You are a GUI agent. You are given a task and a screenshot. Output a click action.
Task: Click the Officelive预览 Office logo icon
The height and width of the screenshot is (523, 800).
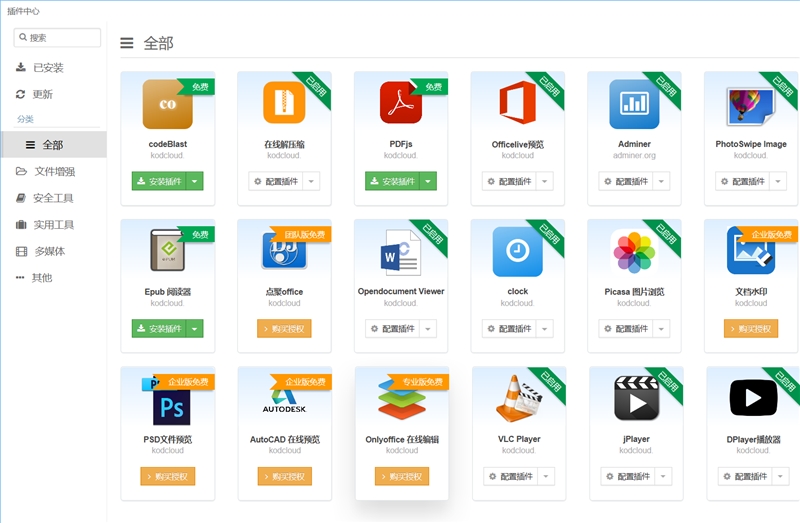pos(517,103)
